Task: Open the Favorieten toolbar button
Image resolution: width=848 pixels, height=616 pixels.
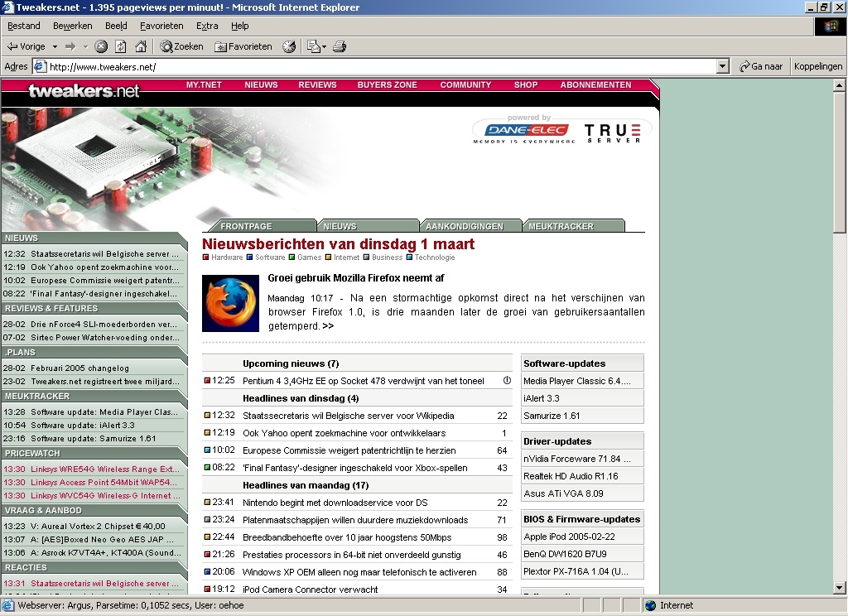Action: (x=243, y=46)
